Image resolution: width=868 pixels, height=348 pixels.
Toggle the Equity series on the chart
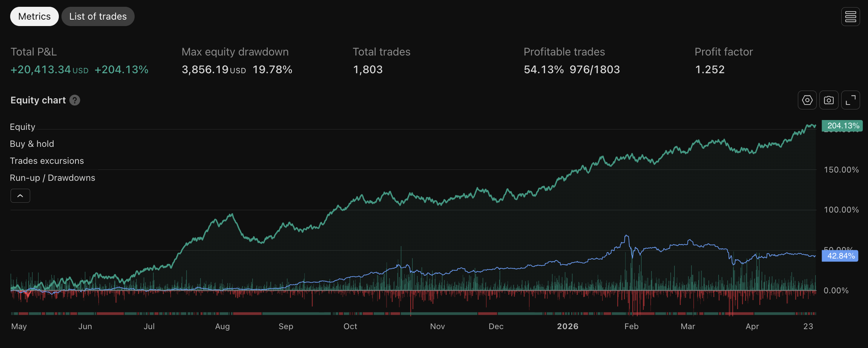click(22, 127)
